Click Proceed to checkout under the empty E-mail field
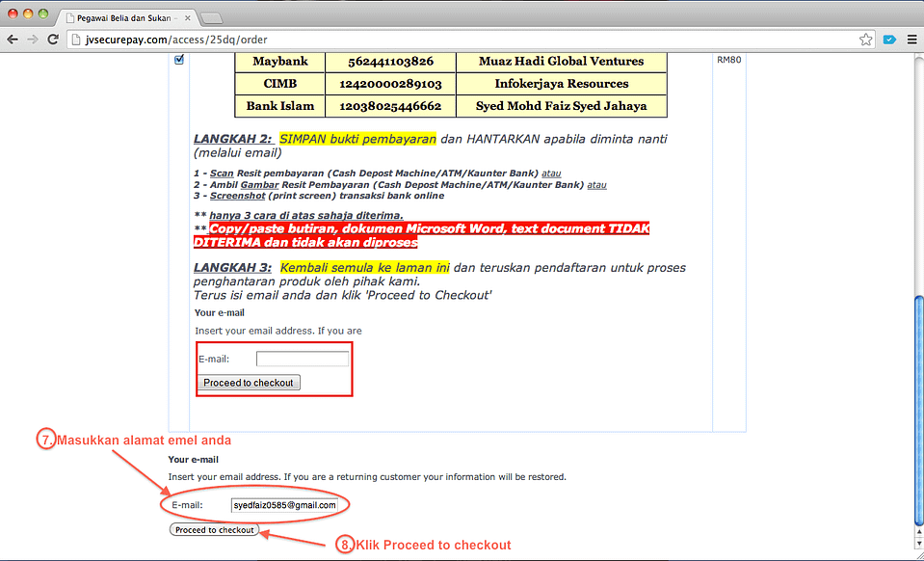Viewport: 924px width, 561px height. 248,383
